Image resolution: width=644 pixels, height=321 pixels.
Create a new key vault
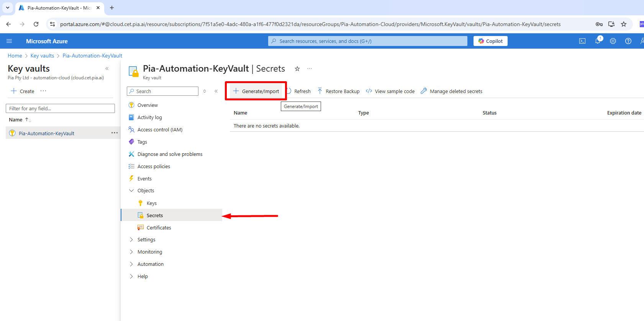click(x=23, y=91)
